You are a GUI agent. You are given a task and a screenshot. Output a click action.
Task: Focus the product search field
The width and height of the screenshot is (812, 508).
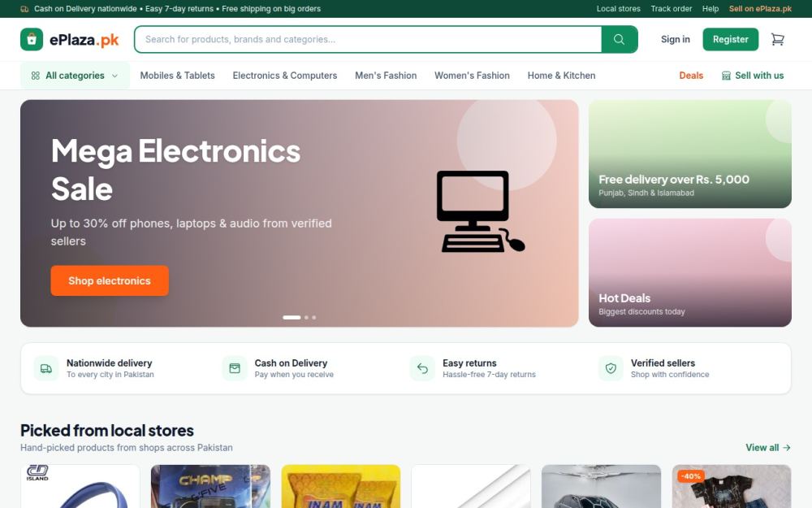[x=368, y=39]
